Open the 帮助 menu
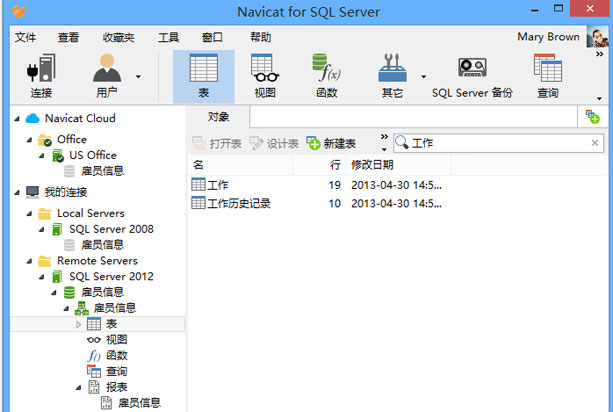This screenshot has height=412, width=613. coord(261,38)
